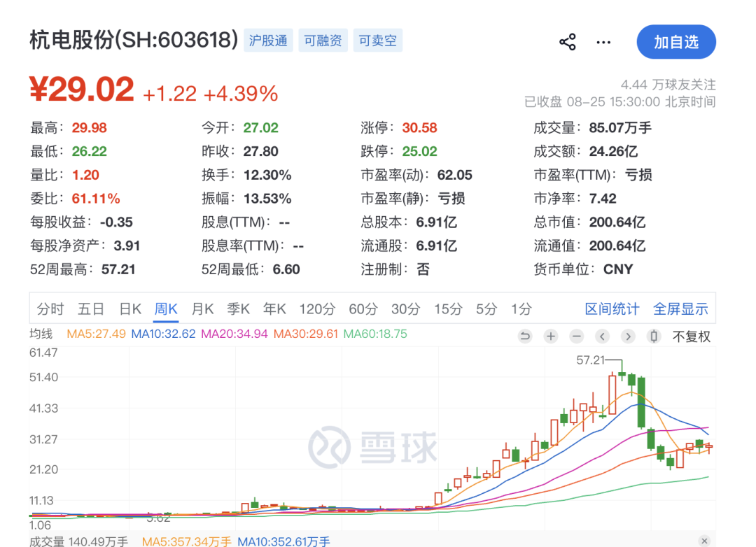
Task: Click the share icon
Action: tap(568, 42)
